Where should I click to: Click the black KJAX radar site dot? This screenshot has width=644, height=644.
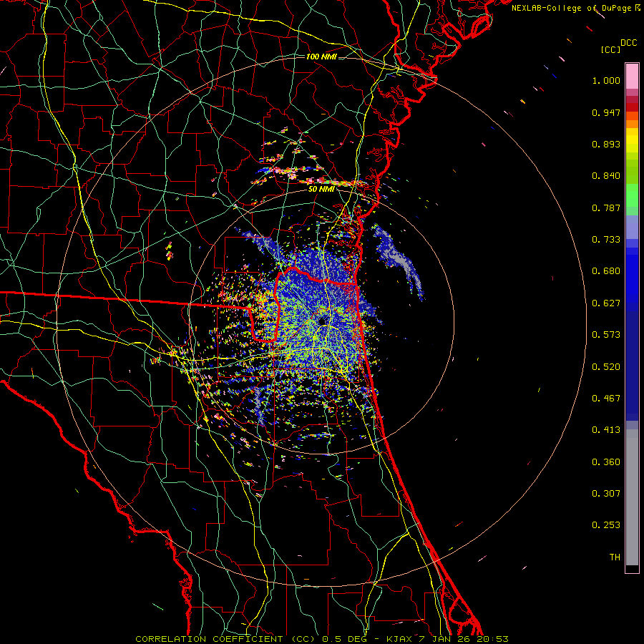coord(322,321)
